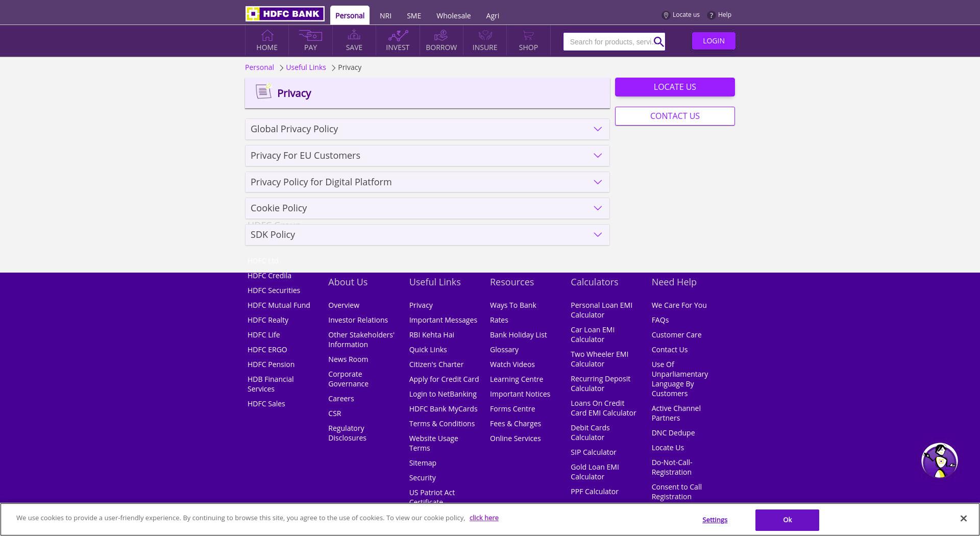This screenshot has height=536, width=980.
Task: Switch to the Wholesale tab
Action: [x=453, y=16]
